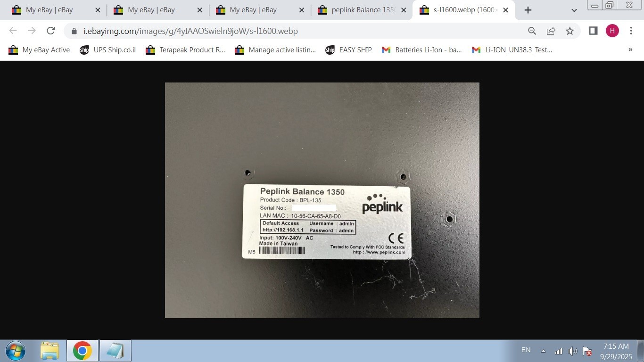The image size is (644, 362).
Task: Open the Li-ION_UN38.3_Test bookmark
Action: [512, 50]
